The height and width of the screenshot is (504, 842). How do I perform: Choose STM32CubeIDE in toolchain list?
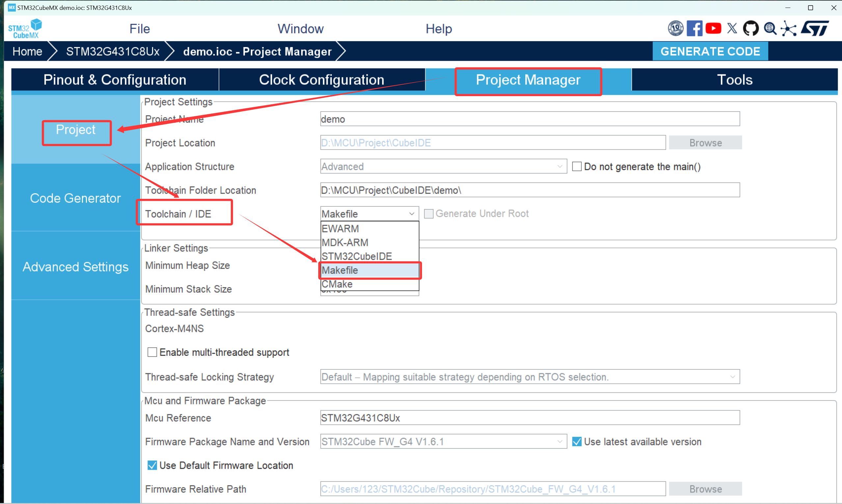point(370,256)
